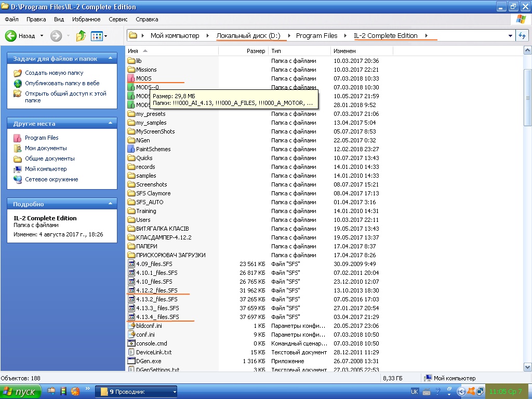Select the КЛАСДАМПЕР-4.12.2 folder name
This screenshot has width=532, height=399.
164,237
